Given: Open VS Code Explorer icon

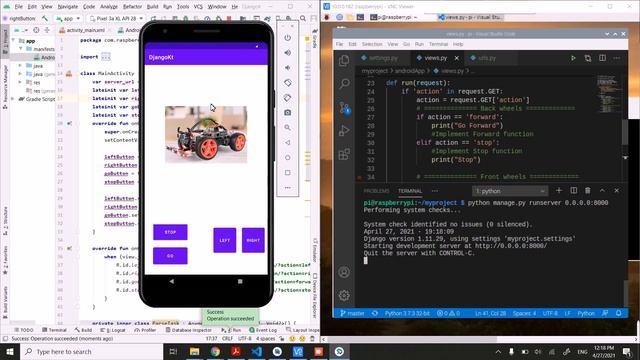Looking at the screenshot, I should (x=344, y=61).
